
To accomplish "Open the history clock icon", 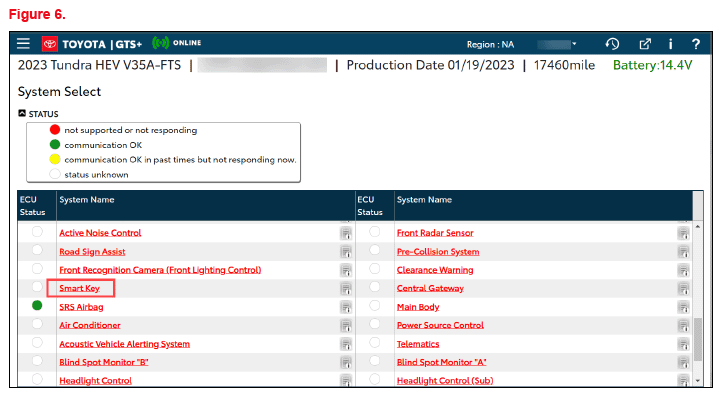I will 612,44.
